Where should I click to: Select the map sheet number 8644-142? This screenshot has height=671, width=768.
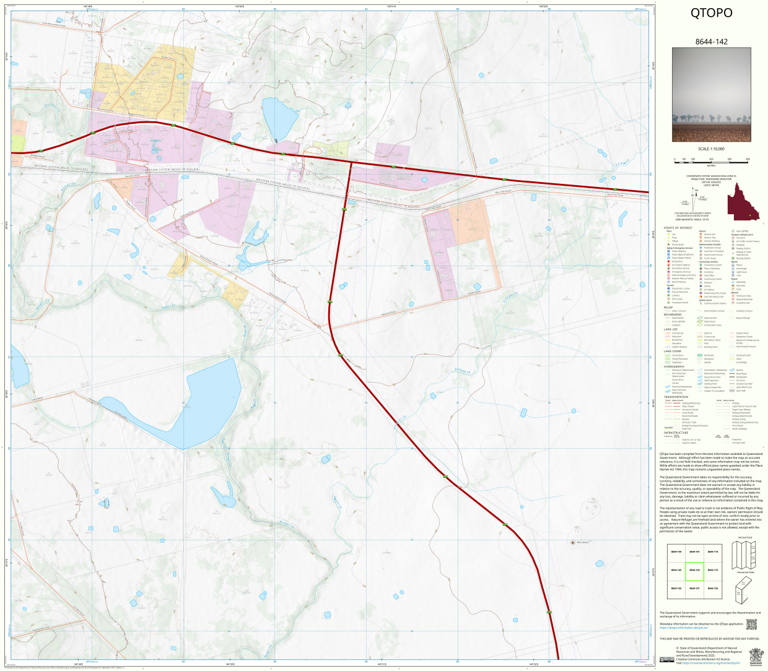[x=711, y=42]
